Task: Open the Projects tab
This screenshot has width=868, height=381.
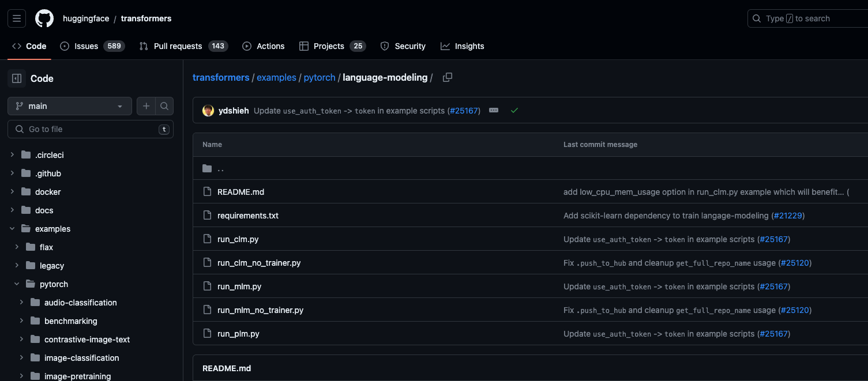Action: [x=333, y=46]
